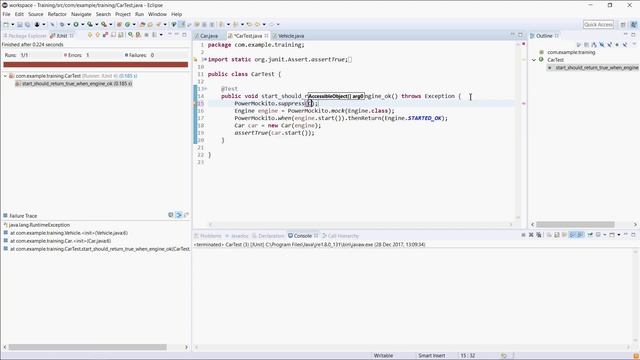This screenshot has height=360, width=640.
Task: Toggle Hide Local Types in Outline
Action: tap(625, 44)
